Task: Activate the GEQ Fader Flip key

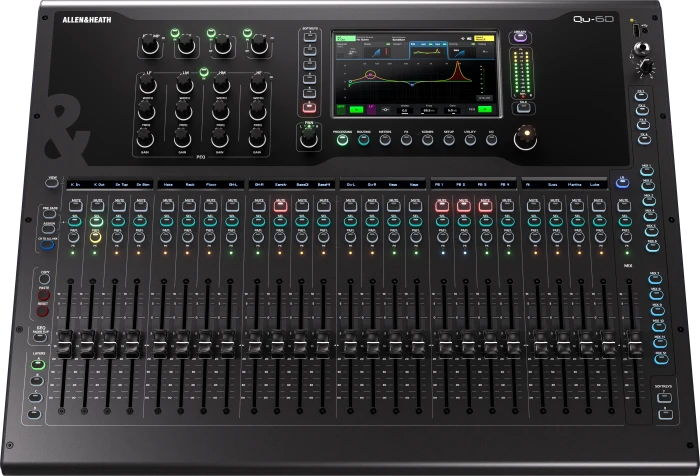Action: click(40, 338)
